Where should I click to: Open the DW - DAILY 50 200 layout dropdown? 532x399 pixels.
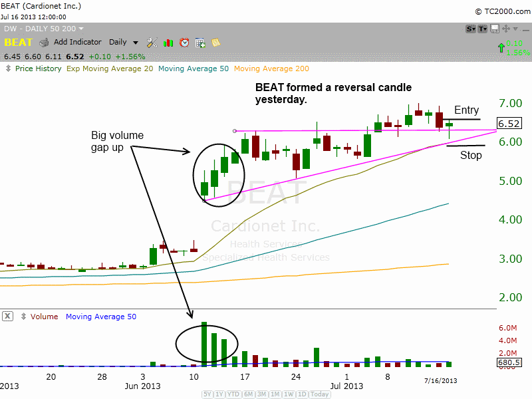pos(43,29)
